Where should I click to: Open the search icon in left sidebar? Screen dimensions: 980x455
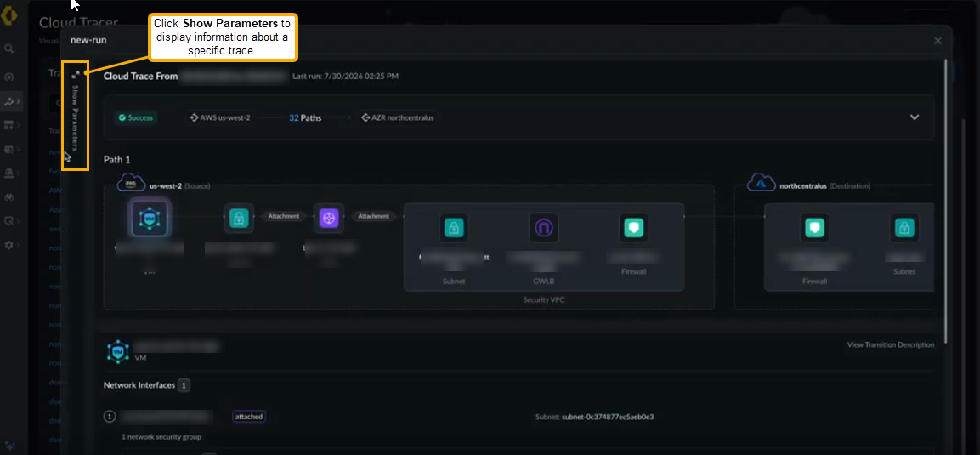point(8,48)
